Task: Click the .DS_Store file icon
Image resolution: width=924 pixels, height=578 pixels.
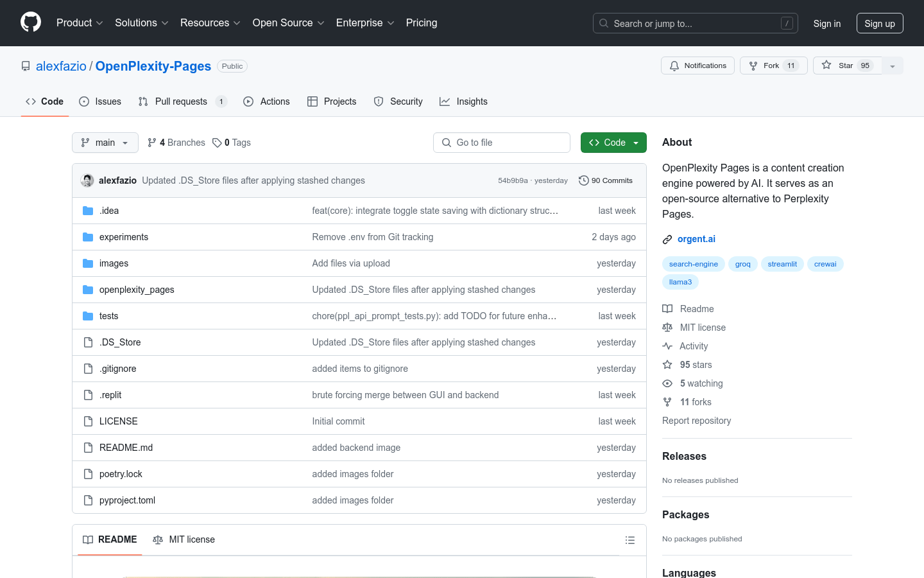Action: (x=88, y=342)
